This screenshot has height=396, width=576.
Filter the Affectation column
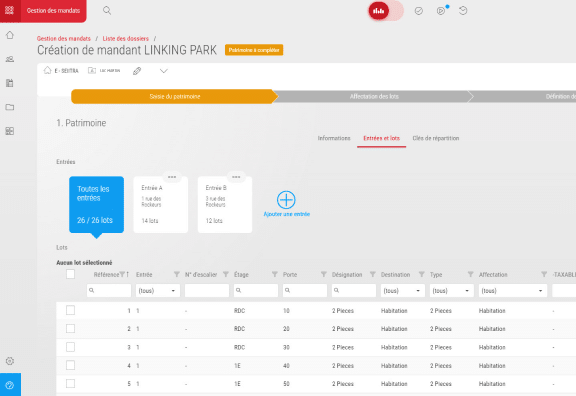544,274
